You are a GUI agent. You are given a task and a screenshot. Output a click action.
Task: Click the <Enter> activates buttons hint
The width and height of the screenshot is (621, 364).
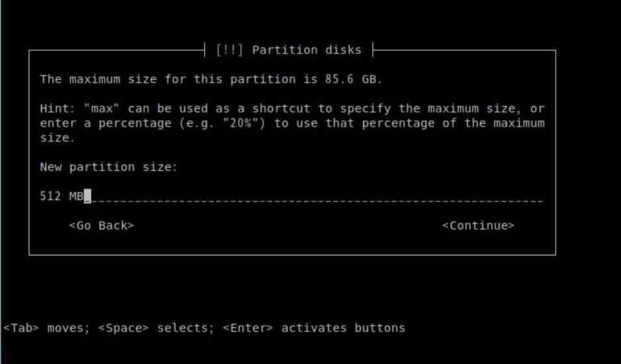pos(314,328)
